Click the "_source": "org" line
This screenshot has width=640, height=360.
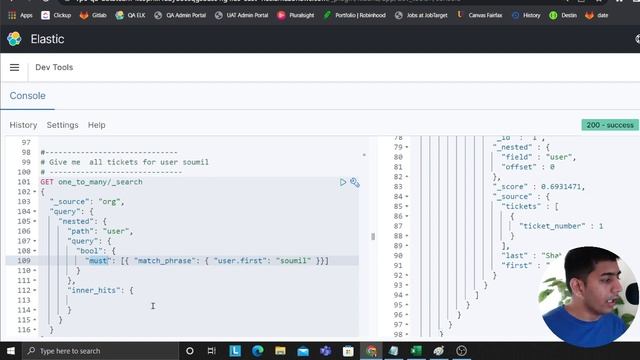pyautogui.click(x=87, y=202)
